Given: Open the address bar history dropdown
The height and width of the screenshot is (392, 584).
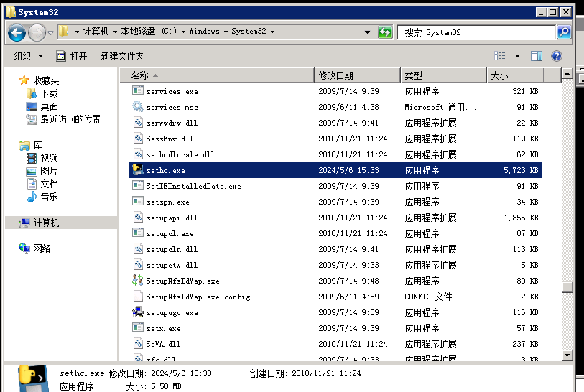Looking at the screenshot, I should [x=367, y=32].
